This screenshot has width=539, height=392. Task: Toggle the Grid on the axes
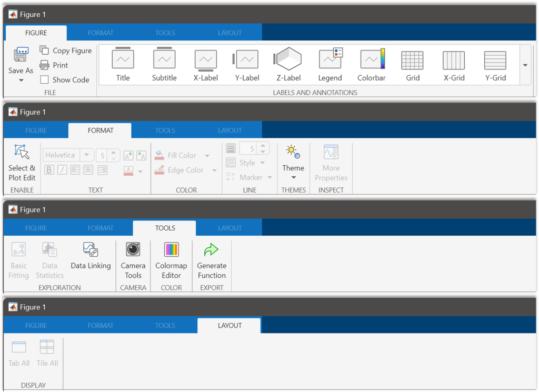tap(413, 64)
